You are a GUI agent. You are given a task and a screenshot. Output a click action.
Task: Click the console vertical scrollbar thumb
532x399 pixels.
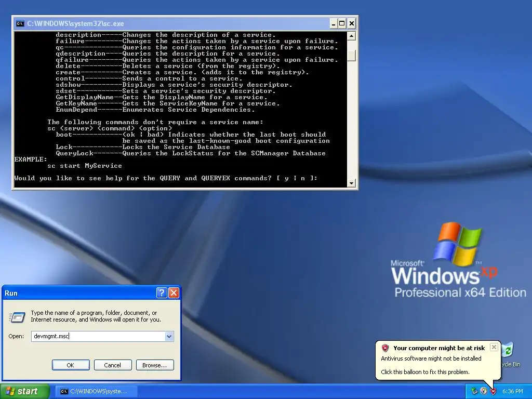(352, 56)
